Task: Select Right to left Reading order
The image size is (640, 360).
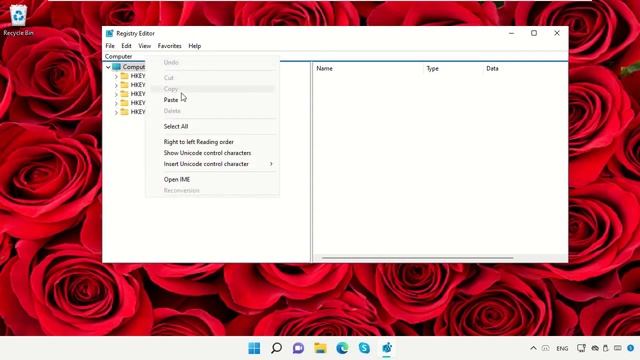Action: point(212,142)
